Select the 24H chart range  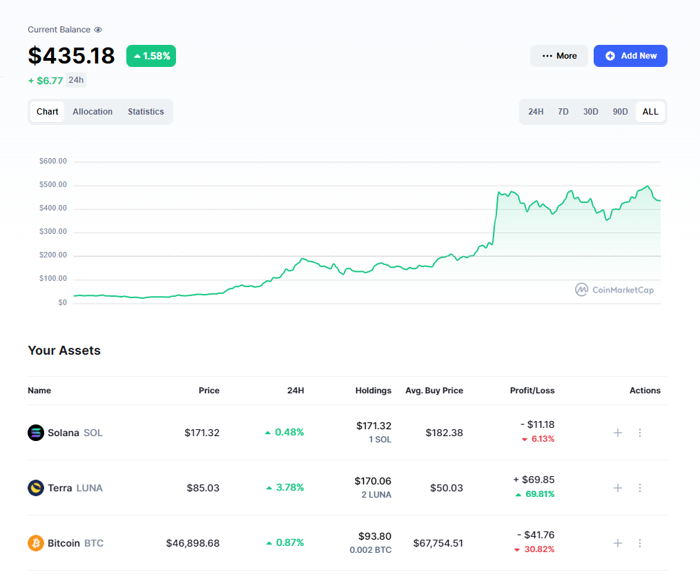point(536,112)
